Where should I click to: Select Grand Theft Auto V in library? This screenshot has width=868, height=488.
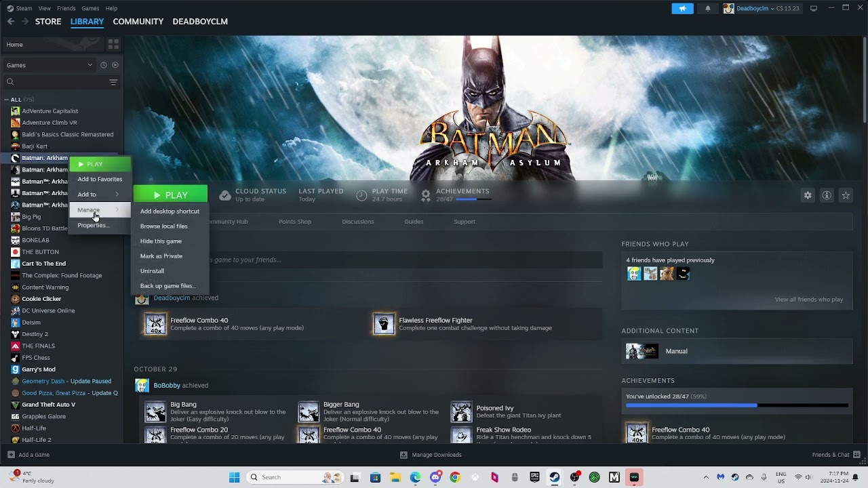49,405
